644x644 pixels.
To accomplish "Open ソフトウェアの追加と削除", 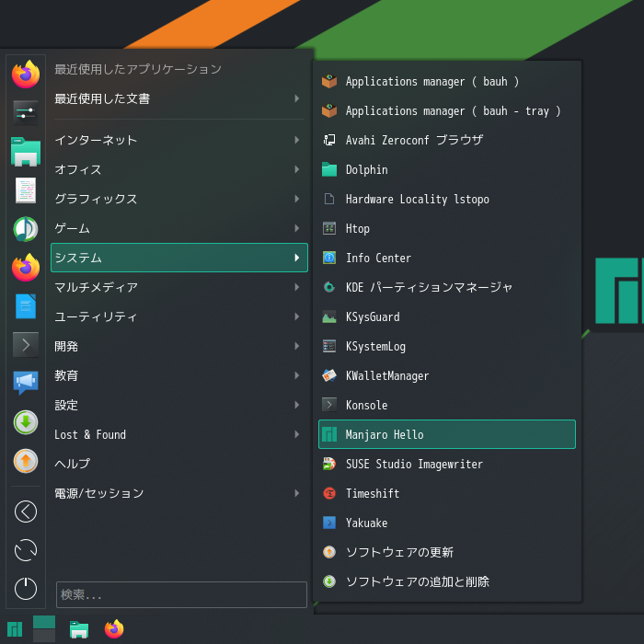I will [x=447, y=581].
